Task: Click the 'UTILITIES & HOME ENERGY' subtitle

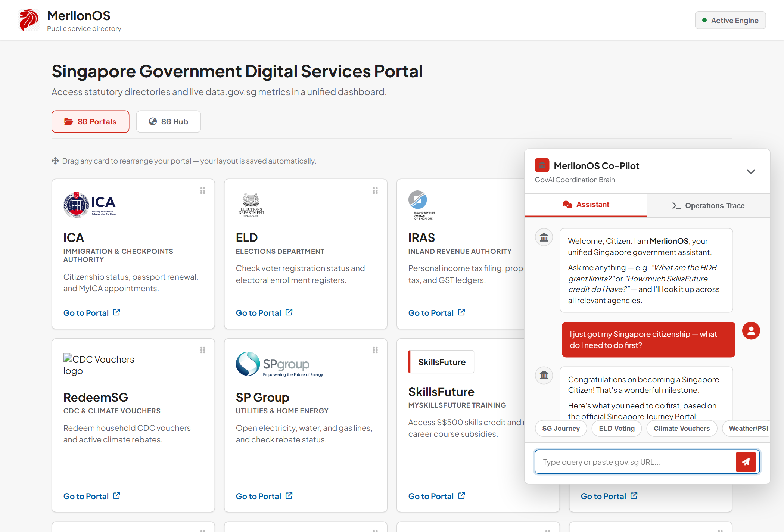Action: click(x=282, y=411)
